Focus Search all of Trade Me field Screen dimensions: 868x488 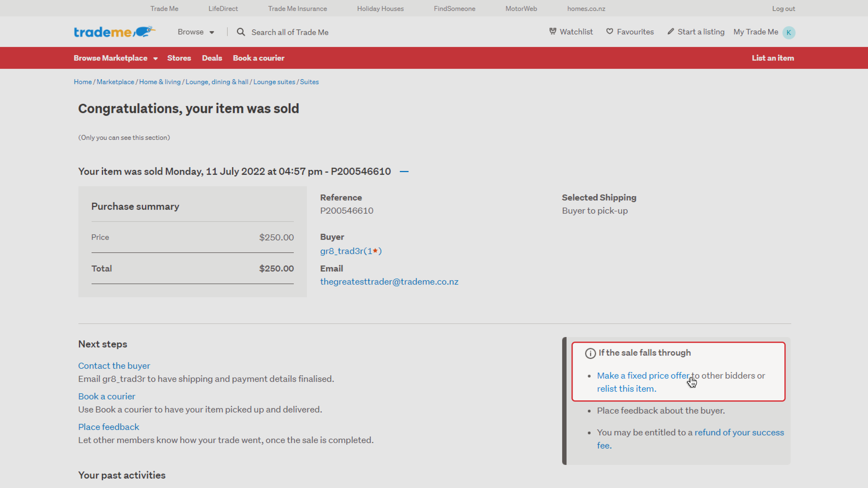pyautogui.click(x=290, y=32)
